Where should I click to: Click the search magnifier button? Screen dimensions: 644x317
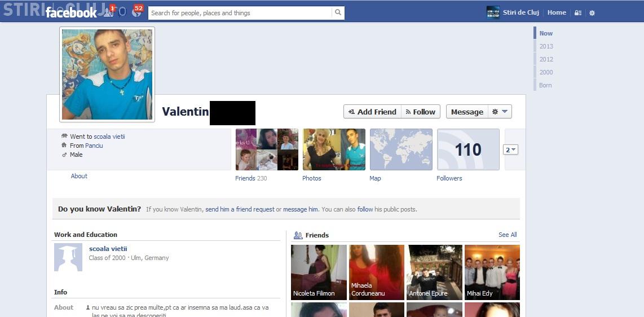point(338,12)
